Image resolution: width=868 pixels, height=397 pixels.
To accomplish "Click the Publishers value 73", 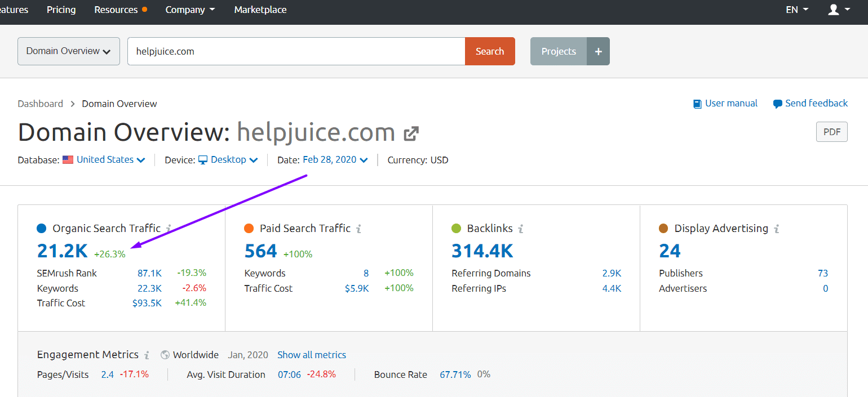I will [823, 273].
